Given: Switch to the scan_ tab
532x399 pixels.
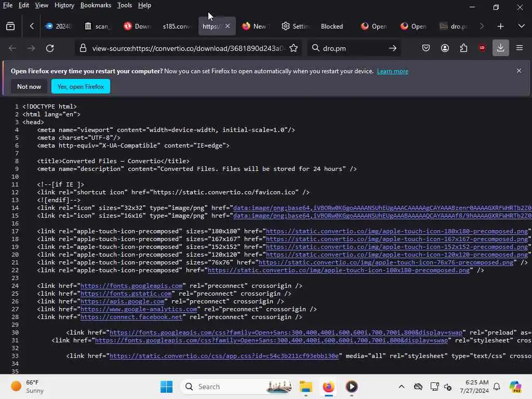Looking at the screenshot, I should tap(97, 26).
